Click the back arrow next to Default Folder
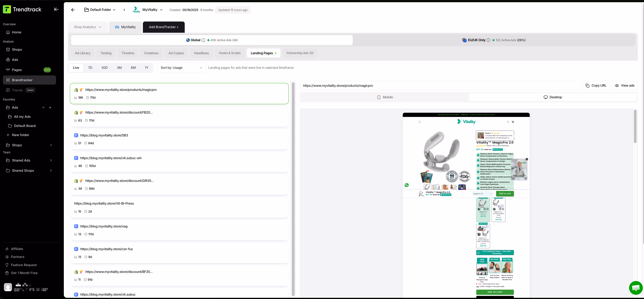This screenshot has height=299, width=644. click(73, 10)
